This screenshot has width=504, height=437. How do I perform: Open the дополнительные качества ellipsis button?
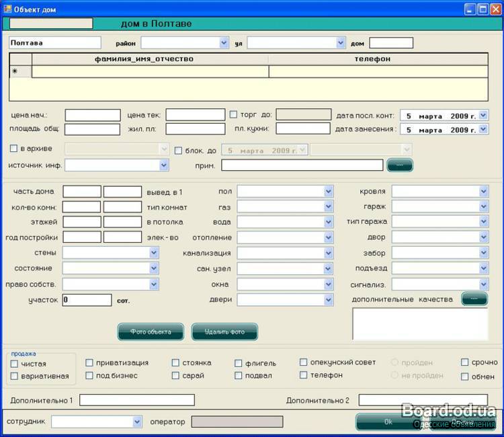pyautogui.click(x=474, y=299)
